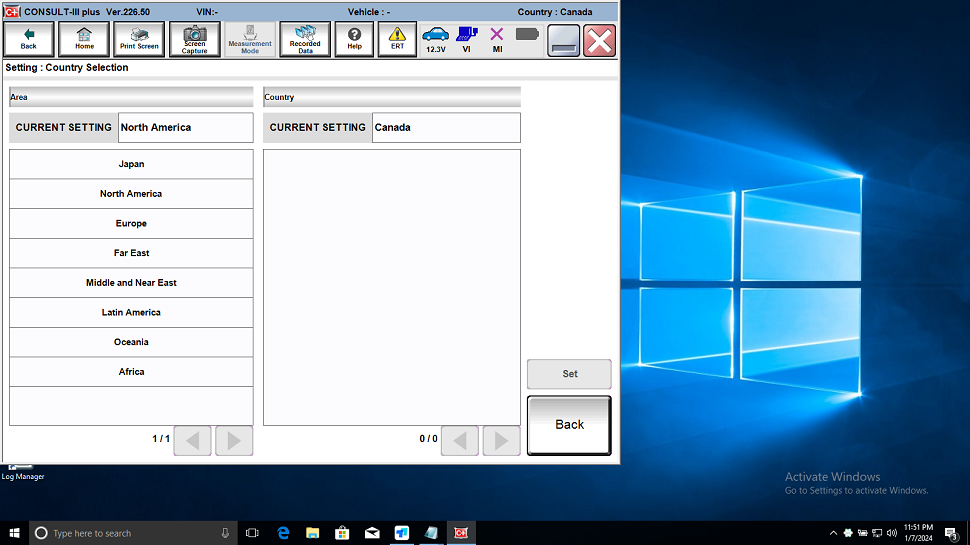This screenshot has height=545, width=970.
Task: Click the Area column header
Action: (x=131, y=97)
